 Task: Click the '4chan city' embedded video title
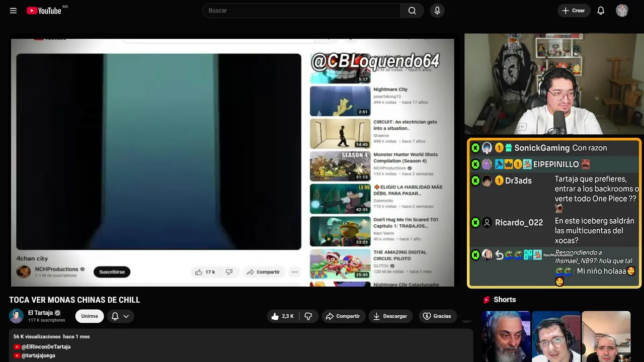tap(32, 258)
